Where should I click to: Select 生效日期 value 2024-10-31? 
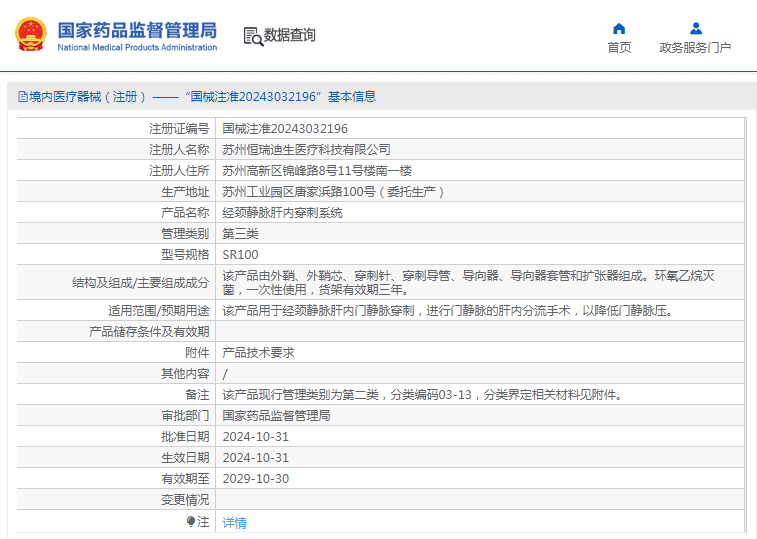(255, 457)
